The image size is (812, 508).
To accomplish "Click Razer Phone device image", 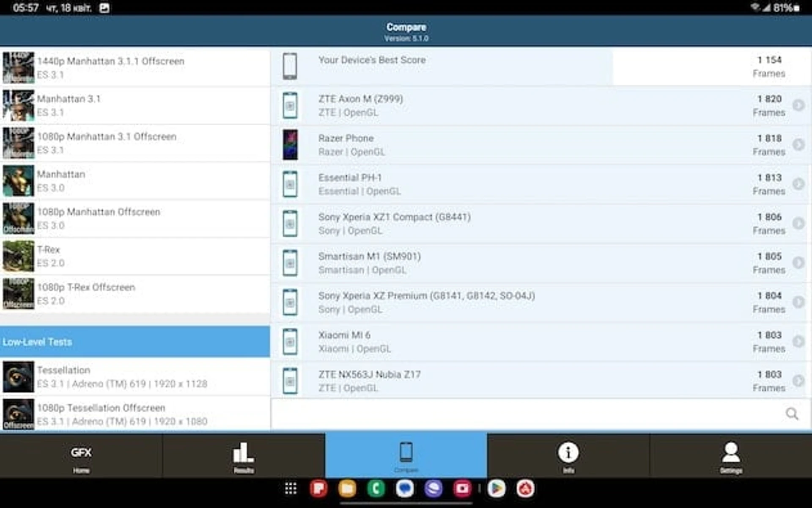I will pos(290,145).
